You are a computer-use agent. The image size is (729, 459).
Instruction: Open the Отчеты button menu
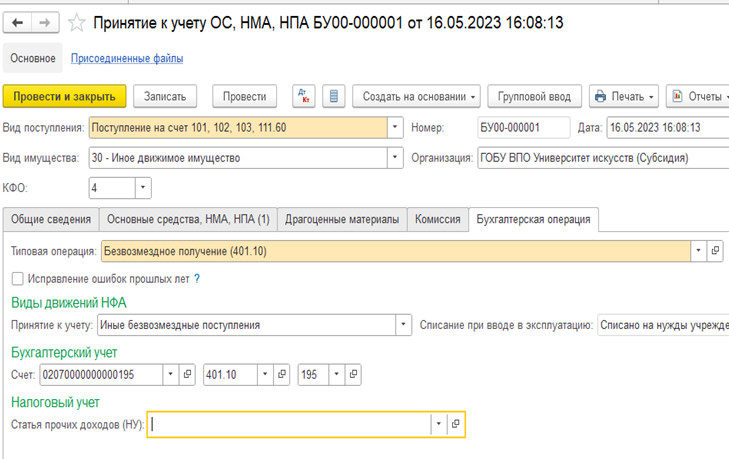pyautogui.click(x=697, y=96)
